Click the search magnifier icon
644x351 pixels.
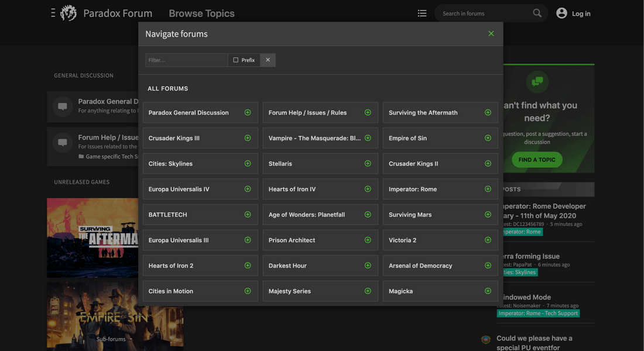(537, 13)
